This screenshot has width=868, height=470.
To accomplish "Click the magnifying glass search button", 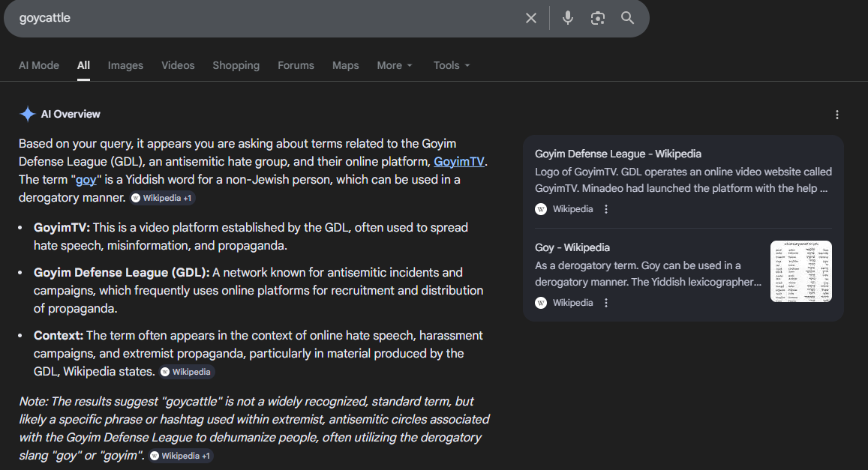I will tap(628, 18).
